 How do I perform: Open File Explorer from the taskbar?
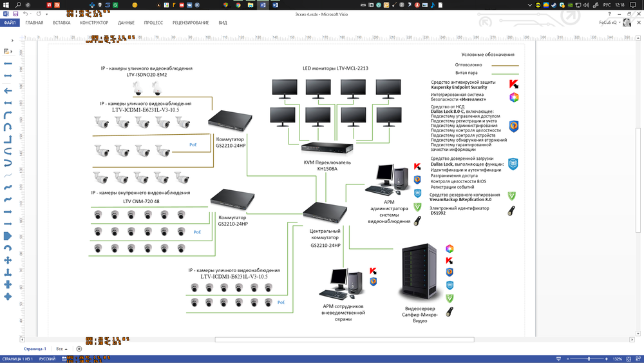[250, 5]
